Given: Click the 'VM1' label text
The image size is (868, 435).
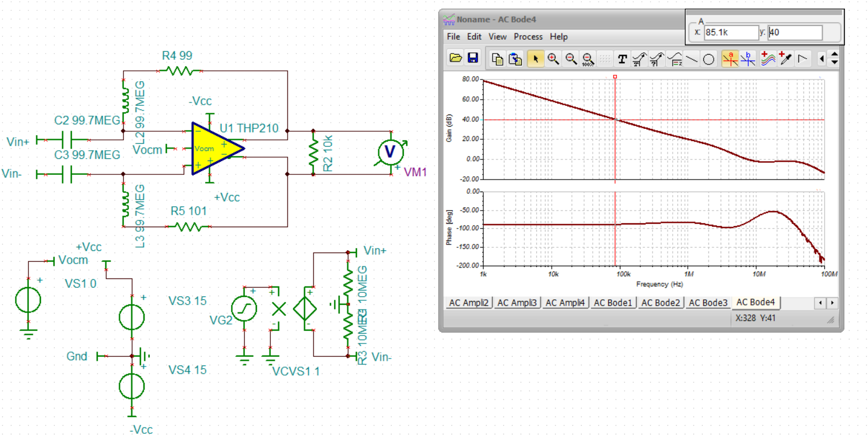Looking at the screenshot, I should click(415, 171).
